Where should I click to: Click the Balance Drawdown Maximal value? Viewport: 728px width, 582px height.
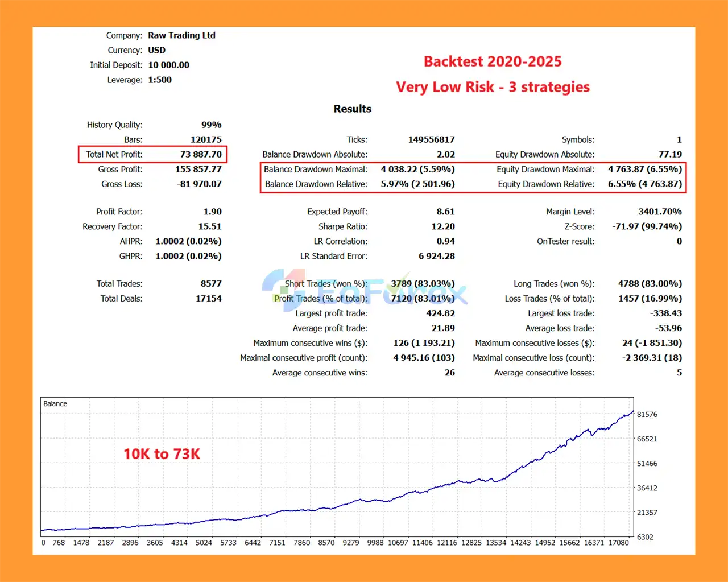pyautogui.click(x=417, y=169)
